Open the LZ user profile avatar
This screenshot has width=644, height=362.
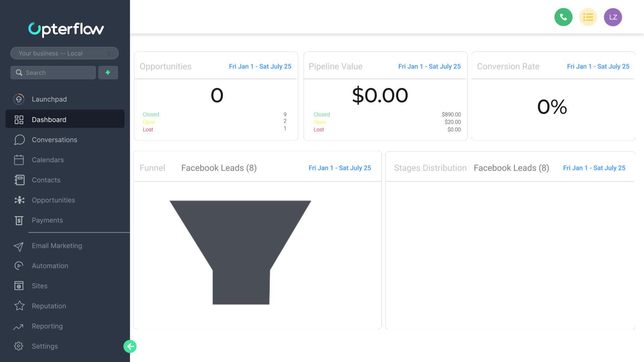612,17
